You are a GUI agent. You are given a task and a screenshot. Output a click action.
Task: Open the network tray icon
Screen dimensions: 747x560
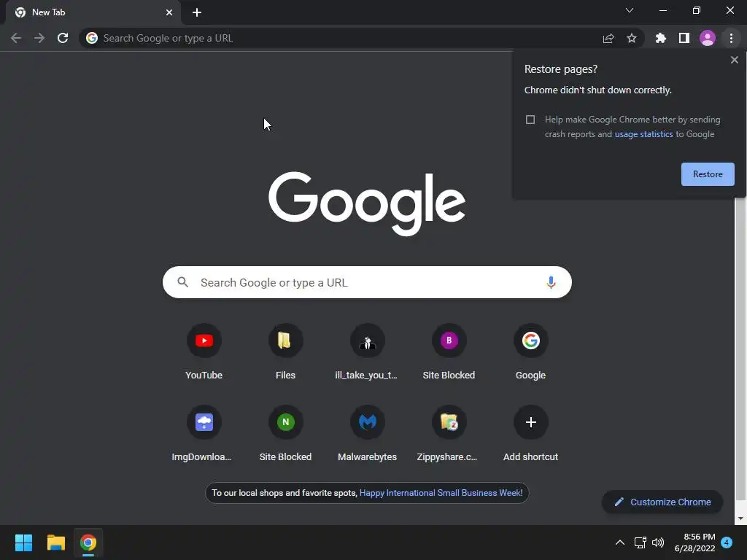pos(640,542)
